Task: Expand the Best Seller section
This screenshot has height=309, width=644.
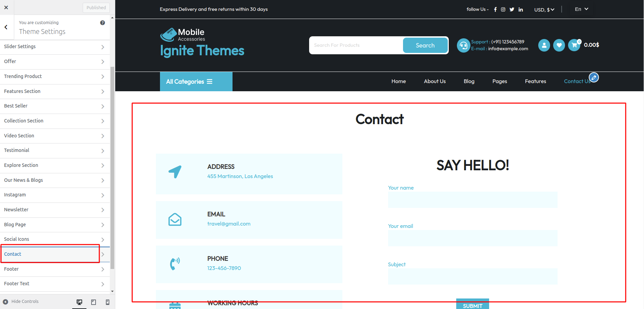Action: click(55, 106)
